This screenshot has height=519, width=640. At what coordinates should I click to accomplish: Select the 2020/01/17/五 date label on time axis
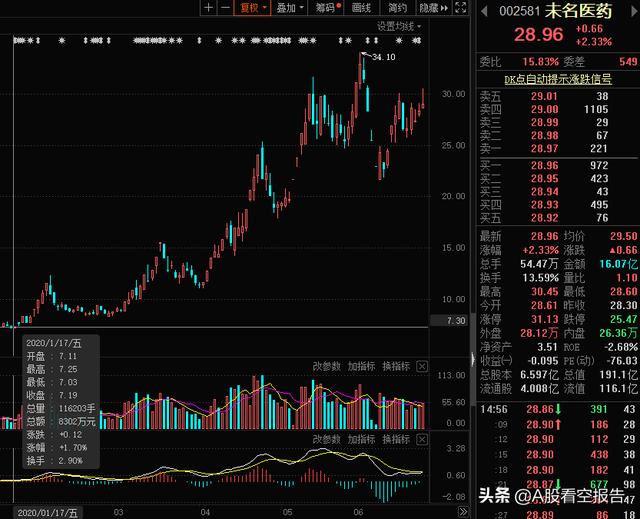(x=47, y=512)
